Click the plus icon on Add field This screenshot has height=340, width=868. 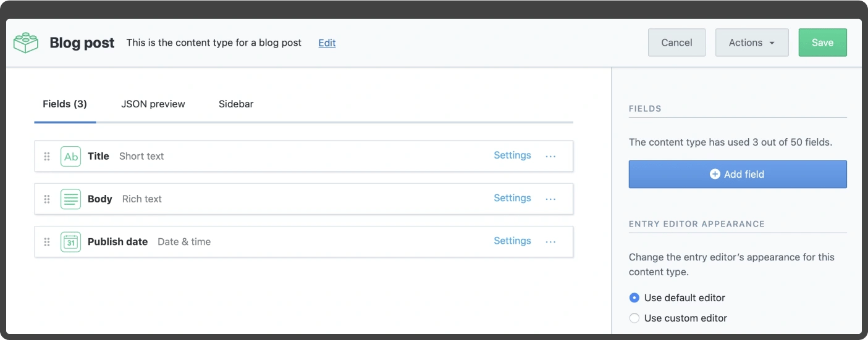715,174
